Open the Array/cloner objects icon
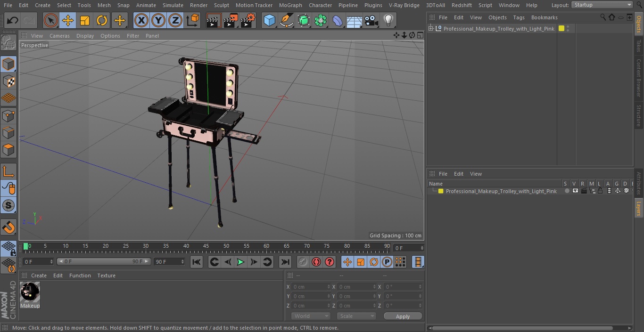This screenshot has height=332, width=644. pos(321,20)
